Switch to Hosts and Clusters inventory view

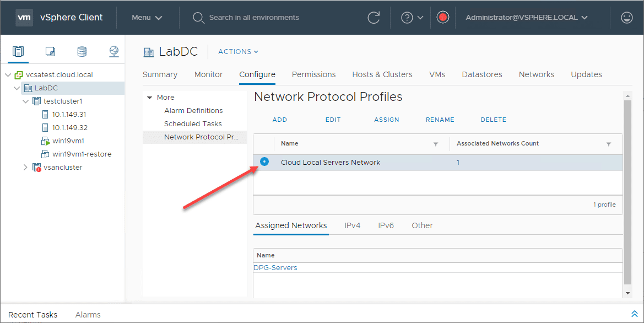point(18,51)
